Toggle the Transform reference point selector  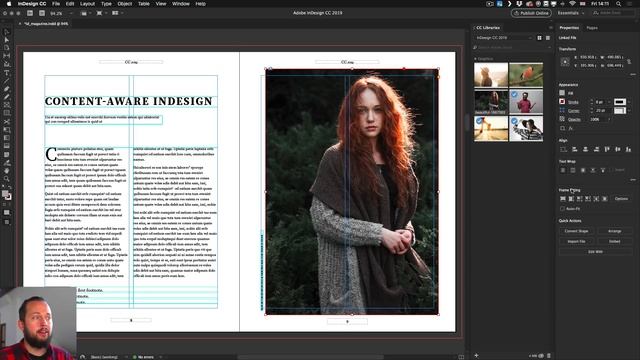click(x=565, y=61)
